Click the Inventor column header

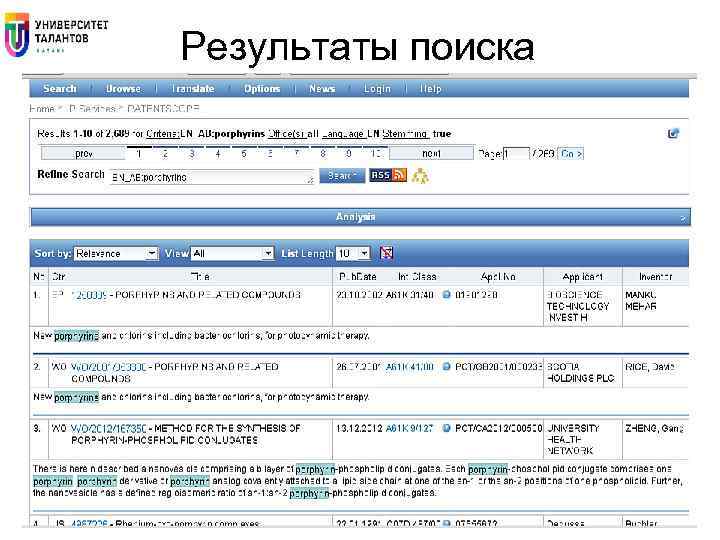pos(655,276)
